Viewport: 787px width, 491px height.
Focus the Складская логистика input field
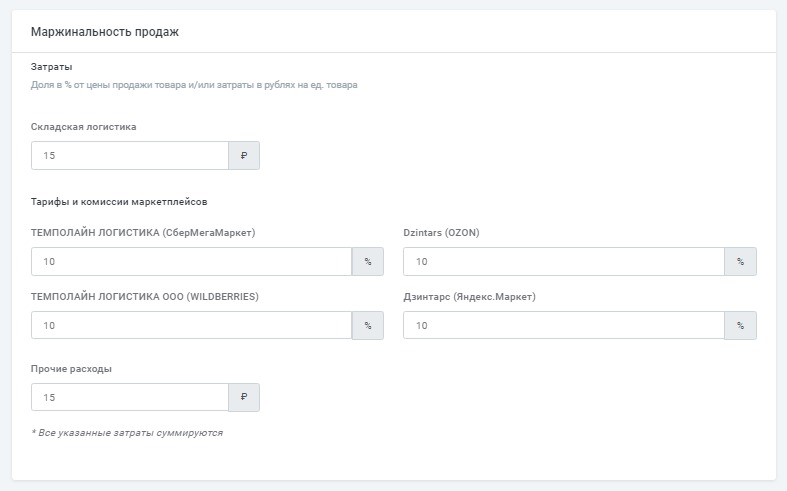tap(130, 156)
